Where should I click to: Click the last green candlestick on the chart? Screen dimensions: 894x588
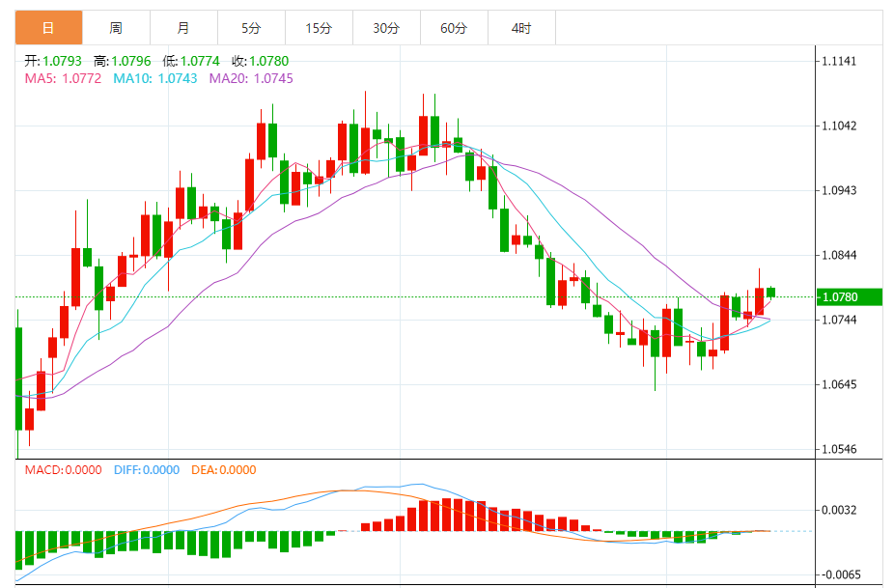[770, 293]
